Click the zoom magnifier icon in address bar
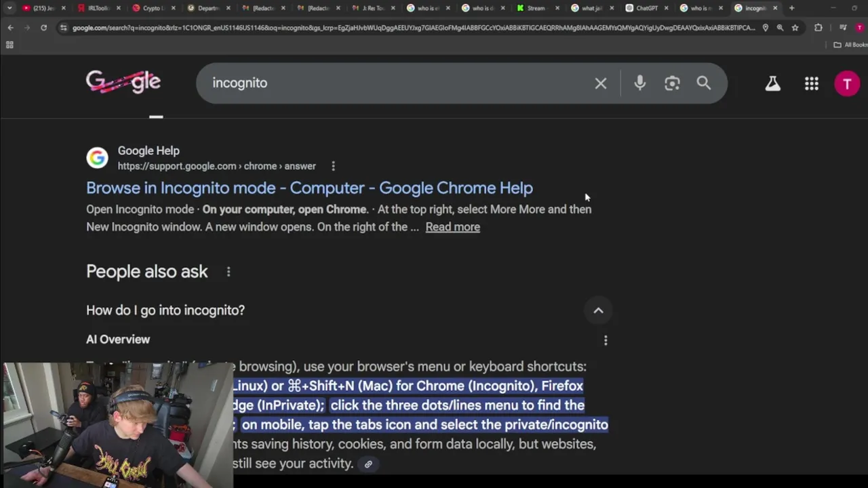 [x=780, y=28]
